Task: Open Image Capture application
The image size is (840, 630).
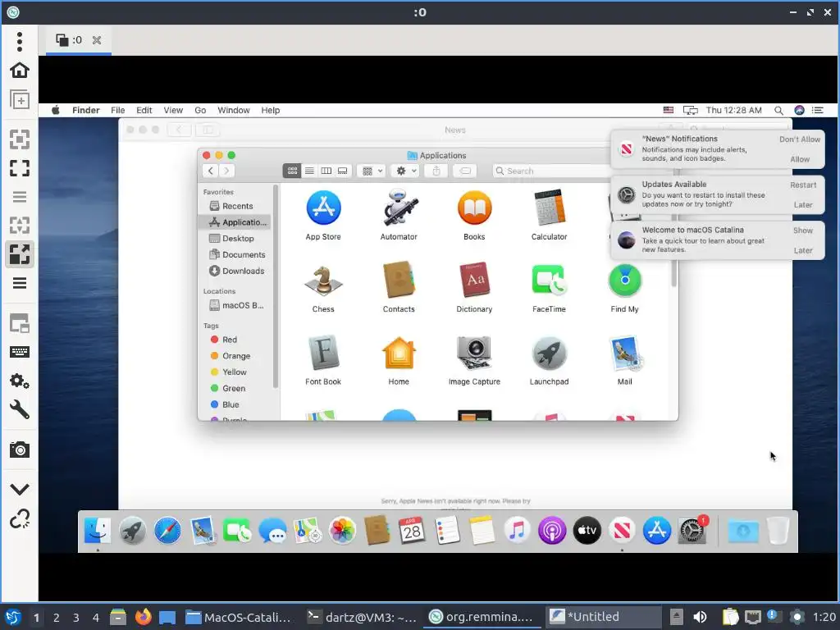Action: (x=475, y=353)
